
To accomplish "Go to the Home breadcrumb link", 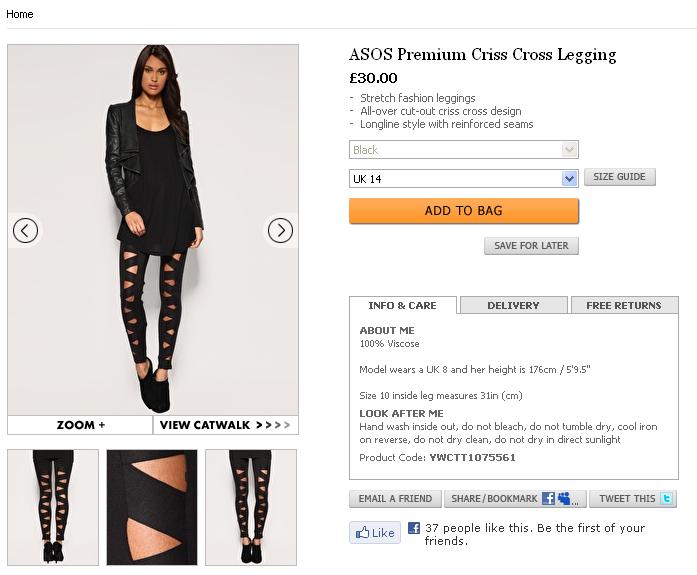I will (20, 14).
